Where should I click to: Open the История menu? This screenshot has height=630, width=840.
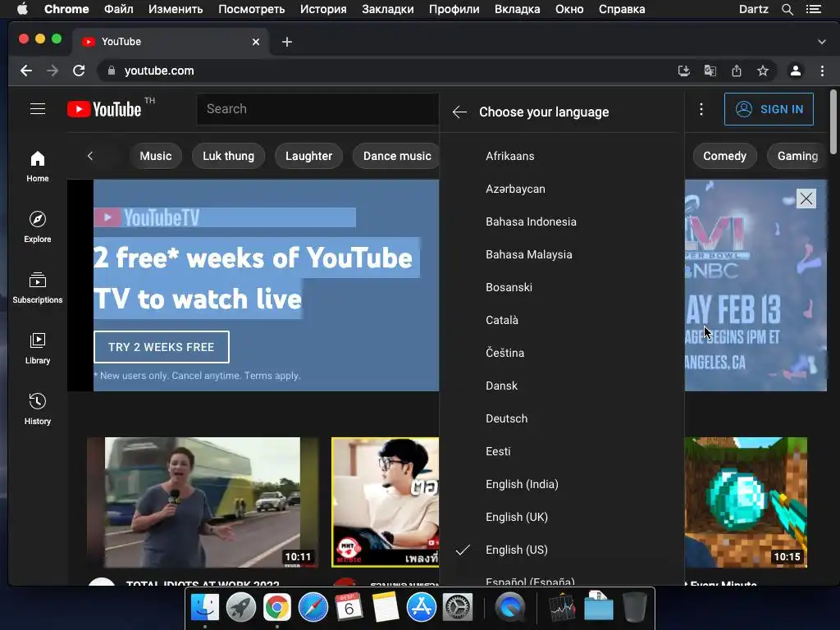323,9
